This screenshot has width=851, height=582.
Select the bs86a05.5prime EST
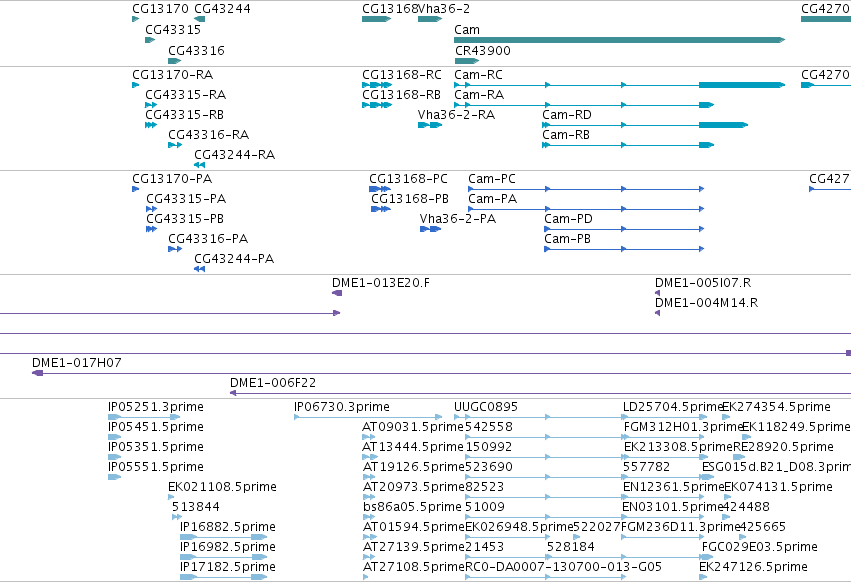tap(369, 517)
